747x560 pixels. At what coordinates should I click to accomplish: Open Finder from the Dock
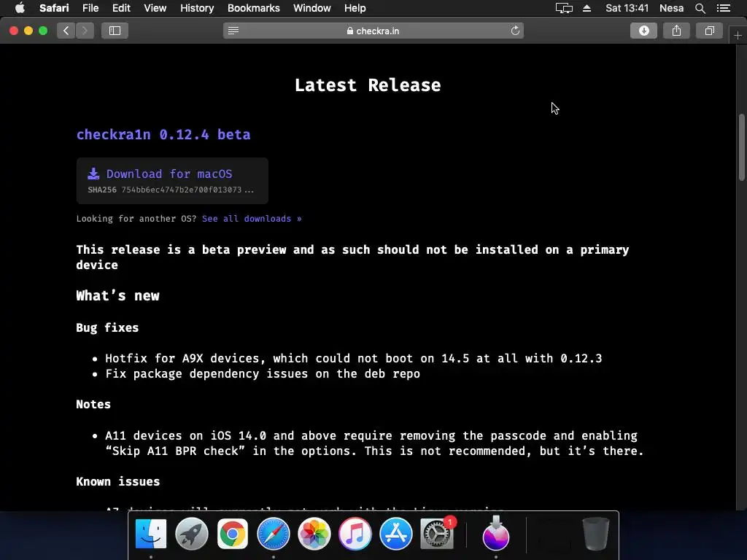pyautogui.click(x=151, y=534)
